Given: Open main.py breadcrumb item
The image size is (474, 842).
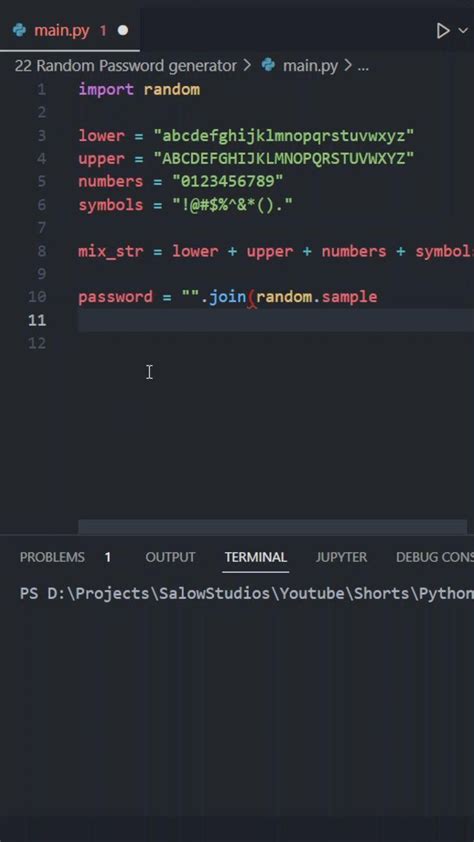Looking at the screenshot, I should pos(310,66).
